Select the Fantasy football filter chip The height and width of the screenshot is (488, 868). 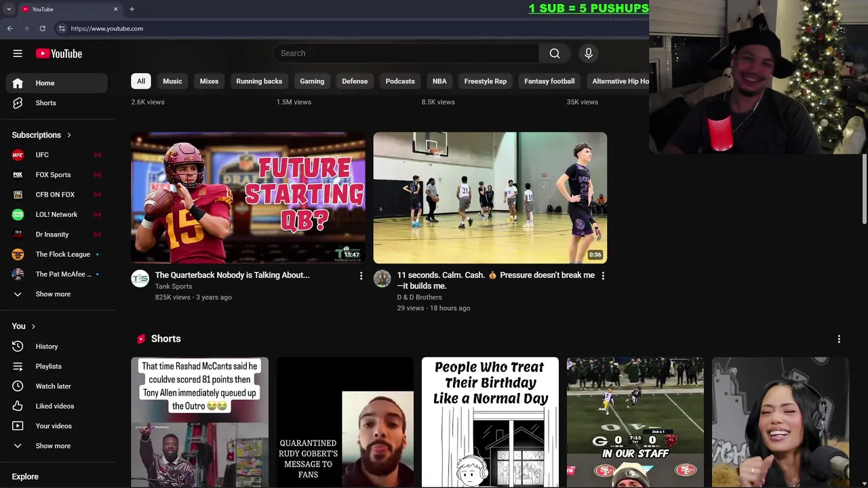tap(549, 81)
